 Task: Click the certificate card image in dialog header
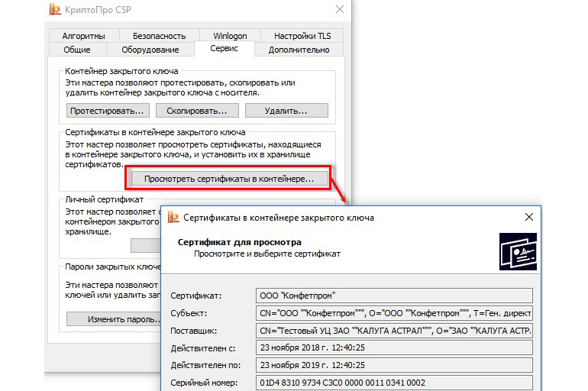pos(518,251)
